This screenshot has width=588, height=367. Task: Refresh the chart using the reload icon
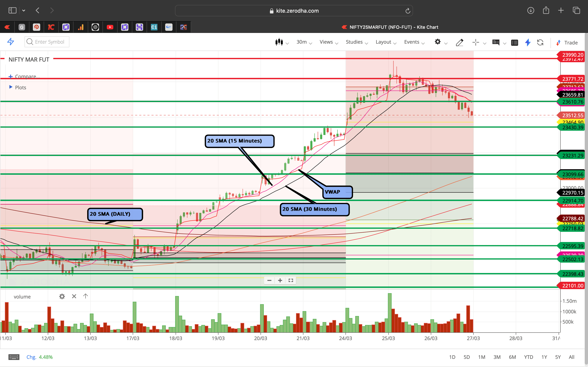click(541, 43)
